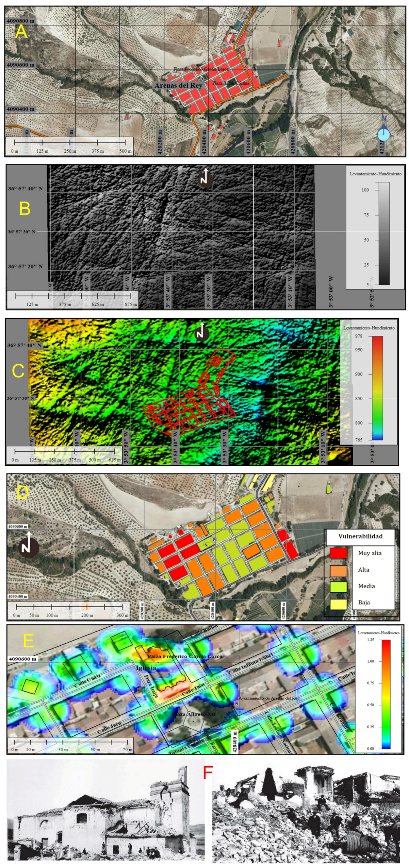
Task: Click the 420800 m easting label in panel A
Action: point(292,142)
